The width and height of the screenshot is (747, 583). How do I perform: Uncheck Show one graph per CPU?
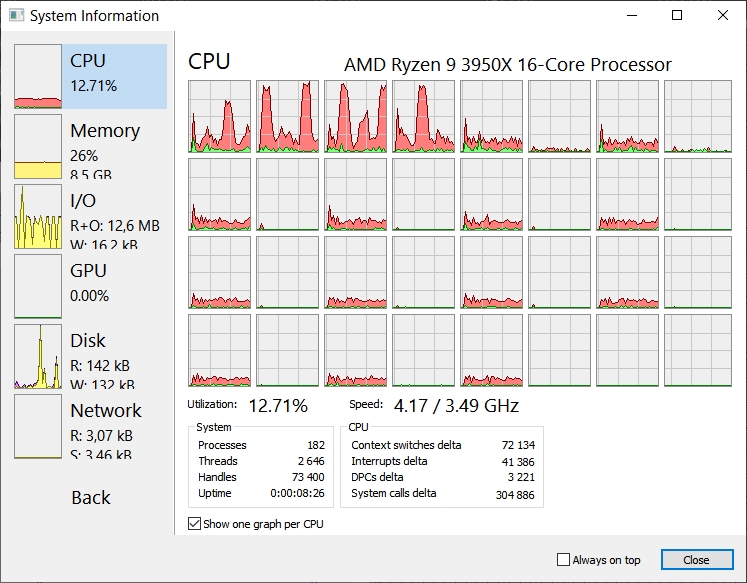[x=194, y=524]
